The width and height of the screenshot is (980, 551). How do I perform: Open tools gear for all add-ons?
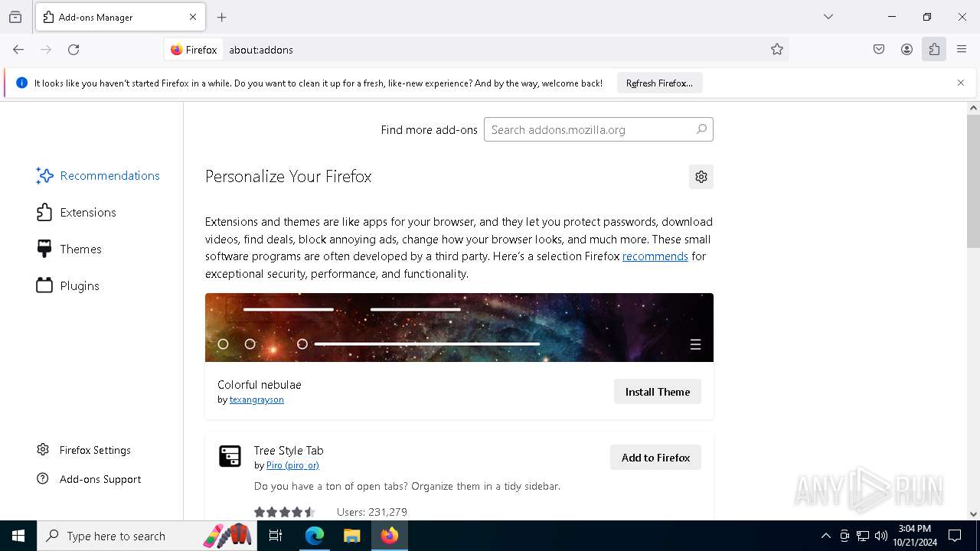pyautogui.click(x=701, y=177)
